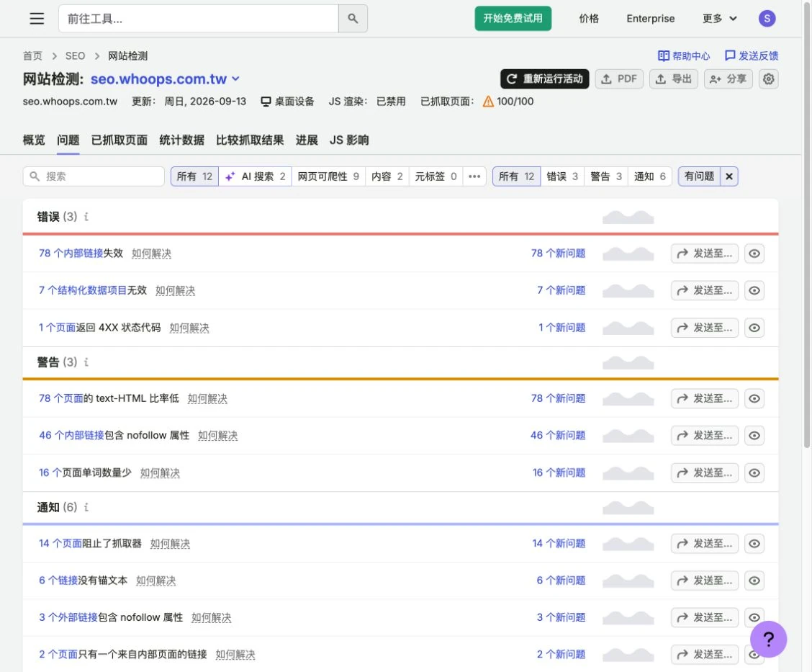
Task: Hide the 14 个页面阻止了抓取器 issue
Action: coord(754,544)
